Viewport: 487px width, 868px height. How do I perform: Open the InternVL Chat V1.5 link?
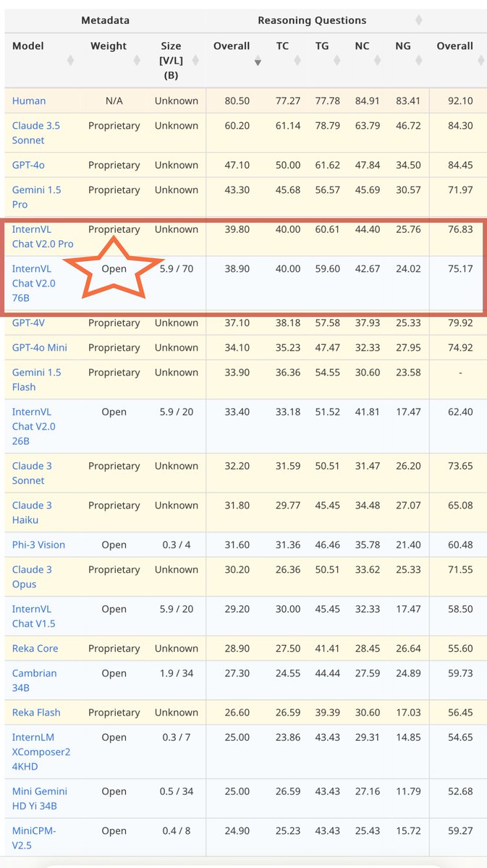(x=34, y=616)
